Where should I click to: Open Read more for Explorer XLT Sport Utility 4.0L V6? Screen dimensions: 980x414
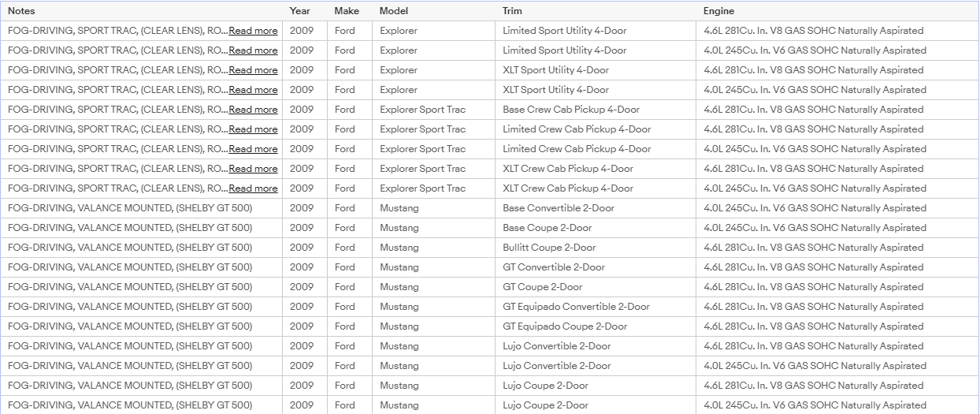click(x=253, y=90)
